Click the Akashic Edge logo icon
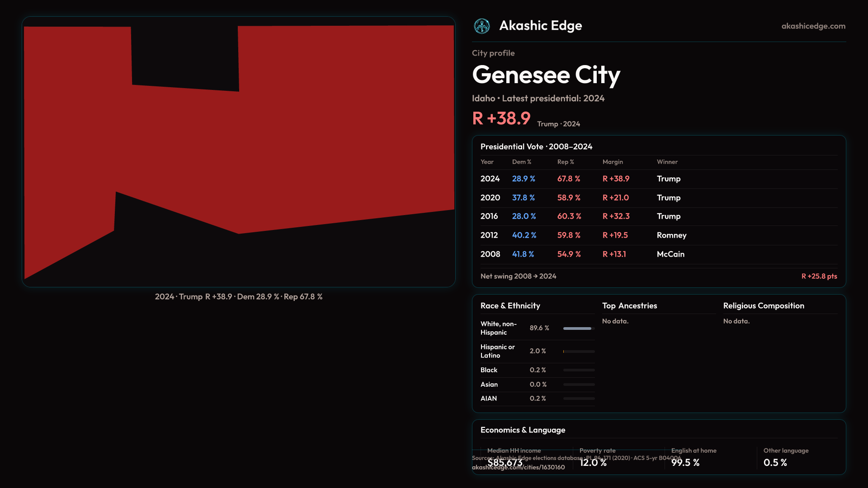 (481, 26)
